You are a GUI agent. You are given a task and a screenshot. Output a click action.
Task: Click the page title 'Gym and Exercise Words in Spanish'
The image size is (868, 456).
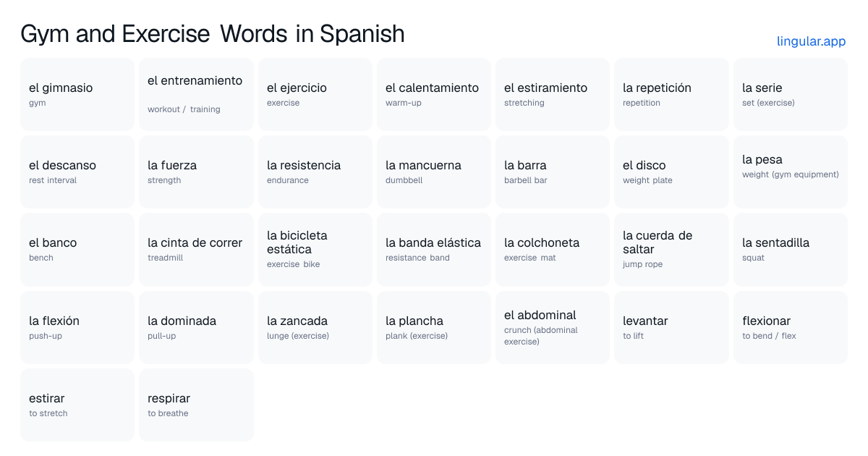click(213, 34)
